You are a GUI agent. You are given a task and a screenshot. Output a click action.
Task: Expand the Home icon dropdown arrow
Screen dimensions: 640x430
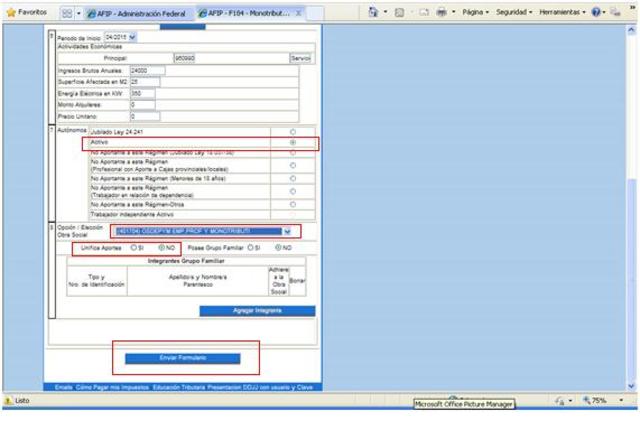[x=385, y=12]
